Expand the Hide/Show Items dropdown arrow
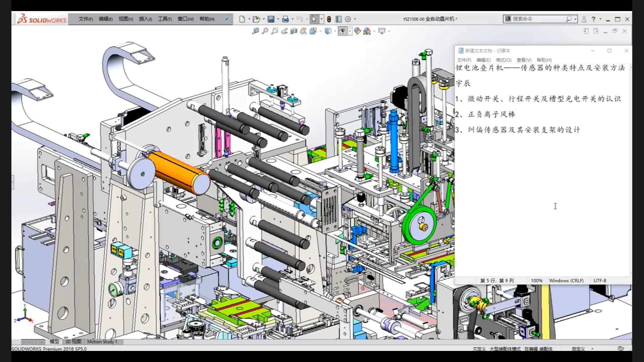 (350, 31)
